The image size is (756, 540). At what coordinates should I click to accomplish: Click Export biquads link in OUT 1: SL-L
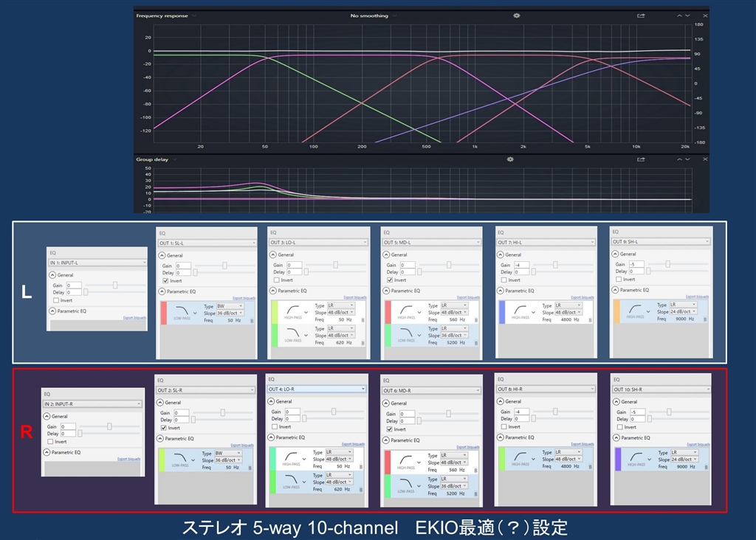(244, 298)
